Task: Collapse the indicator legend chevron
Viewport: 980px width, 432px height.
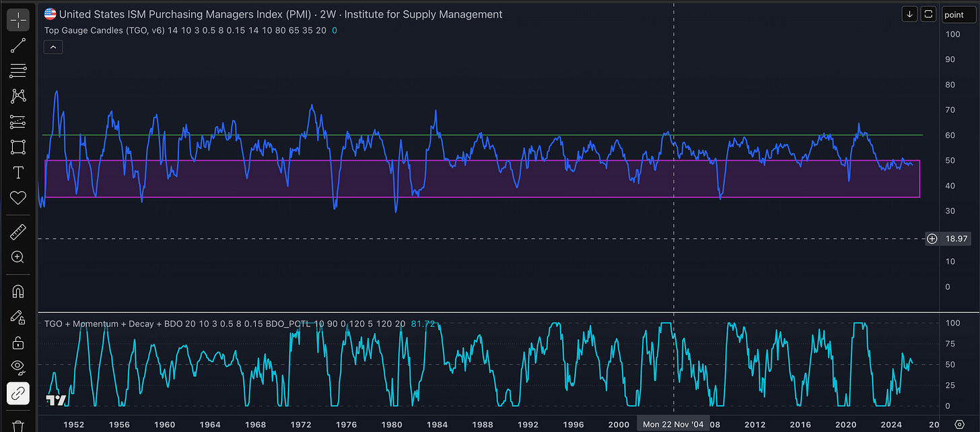Action: (53, 46)
